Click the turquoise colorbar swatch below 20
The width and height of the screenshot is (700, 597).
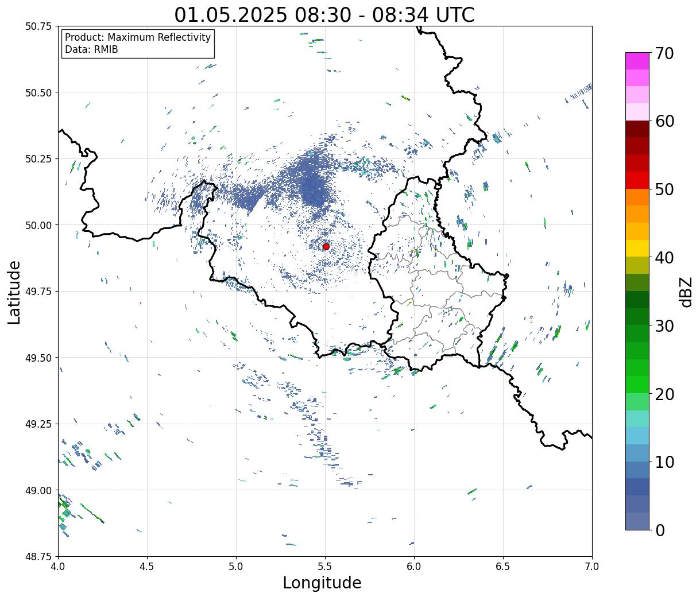click(x=637, y=419)
